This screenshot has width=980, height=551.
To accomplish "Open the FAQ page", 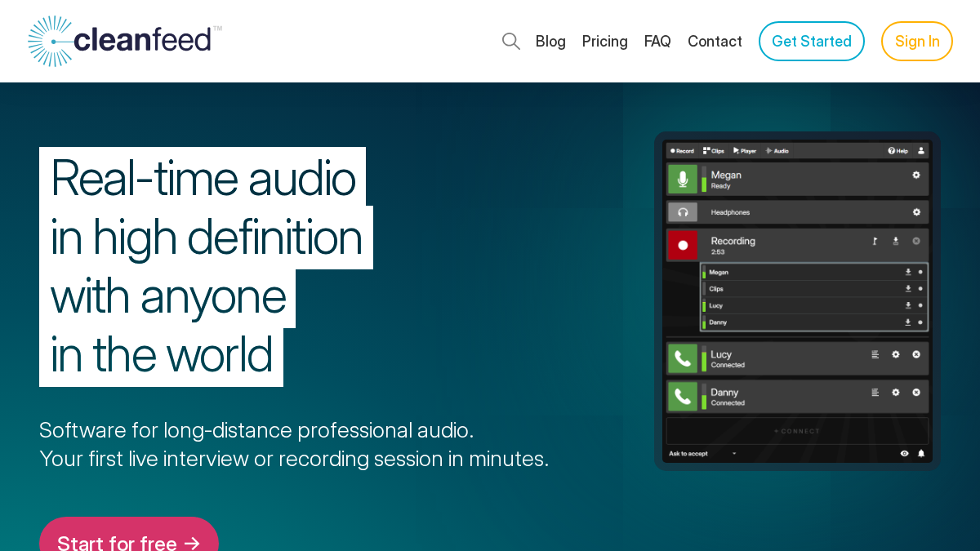I will click(x=657, y=41).
